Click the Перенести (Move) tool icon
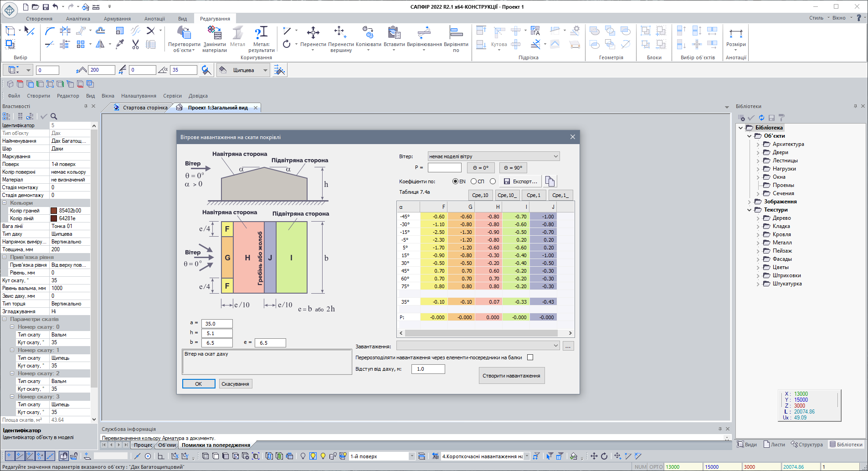This screenshot has width=868, height=471. tap(313, 33)
